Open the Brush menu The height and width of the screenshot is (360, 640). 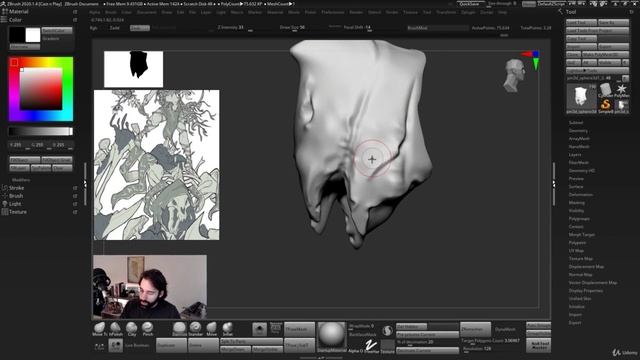[111, 12]
